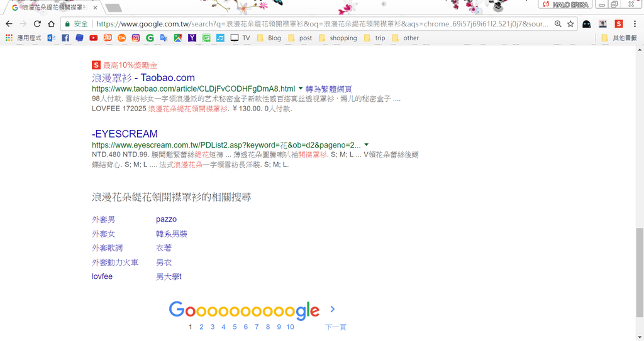The height and width of the screenshot is (341, 644).
Task: Reload the current page
Action: pos(37,24)
